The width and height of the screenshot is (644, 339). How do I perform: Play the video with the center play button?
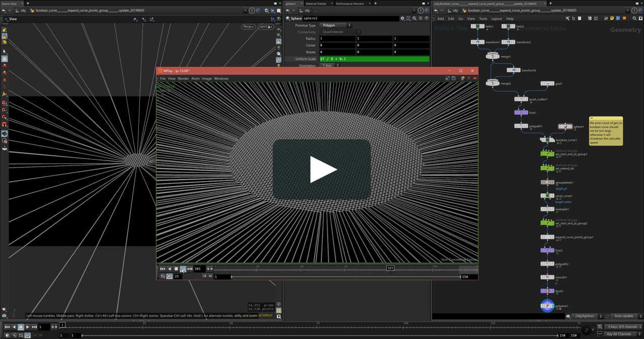tap(322, 169)
